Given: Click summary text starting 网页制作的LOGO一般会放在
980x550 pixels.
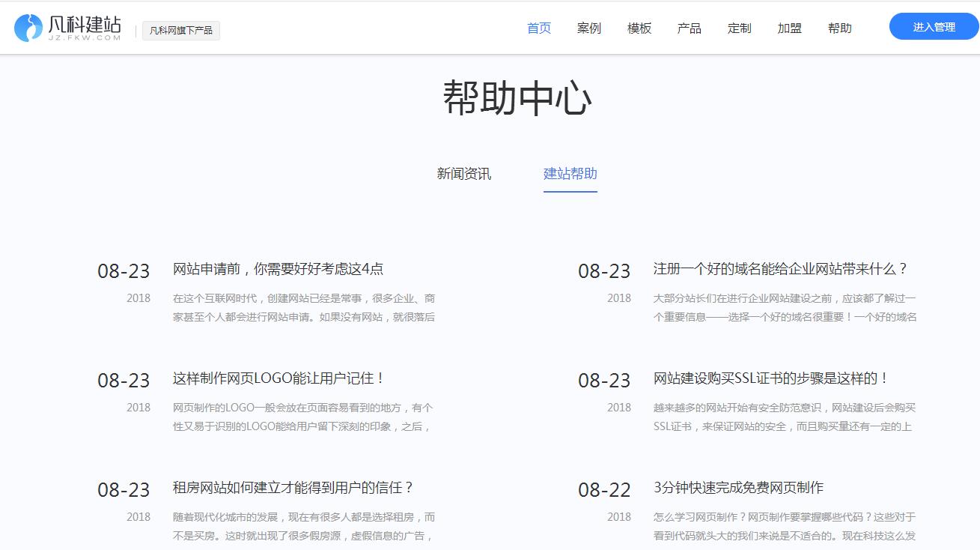Looking at the screenshot, I should (303, 417).
